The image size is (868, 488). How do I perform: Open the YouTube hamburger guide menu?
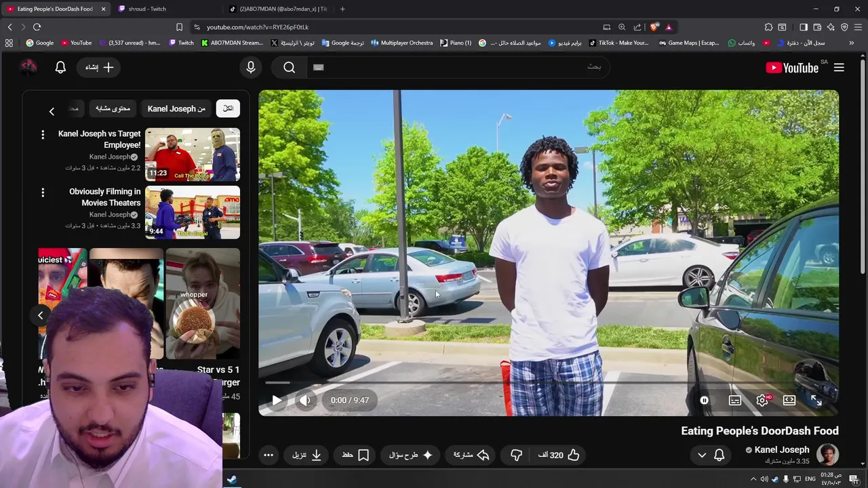point(839,67)
